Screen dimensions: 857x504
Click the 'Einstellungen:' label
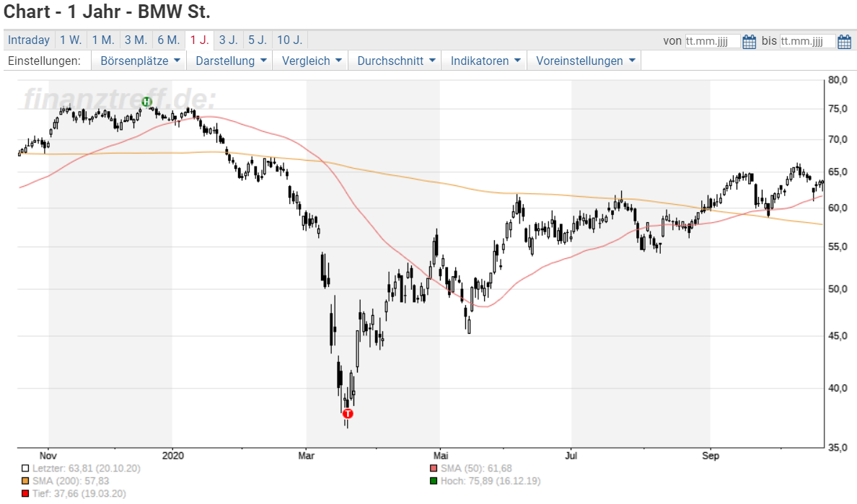(44, 61)
